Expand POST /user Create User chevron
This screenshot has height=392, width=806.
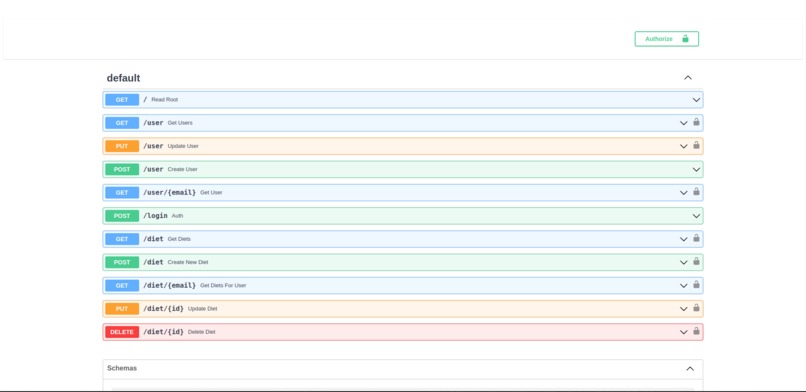pos(696,170)
